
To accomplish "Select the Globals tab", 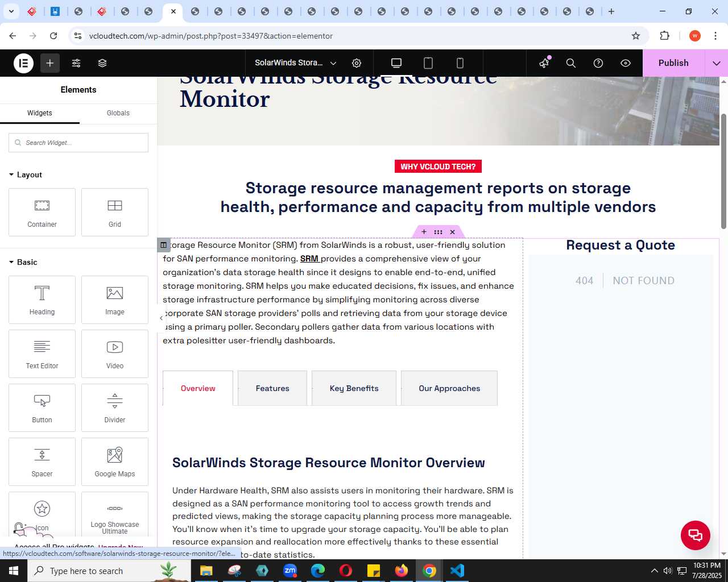I will click(x=118, y=113).
